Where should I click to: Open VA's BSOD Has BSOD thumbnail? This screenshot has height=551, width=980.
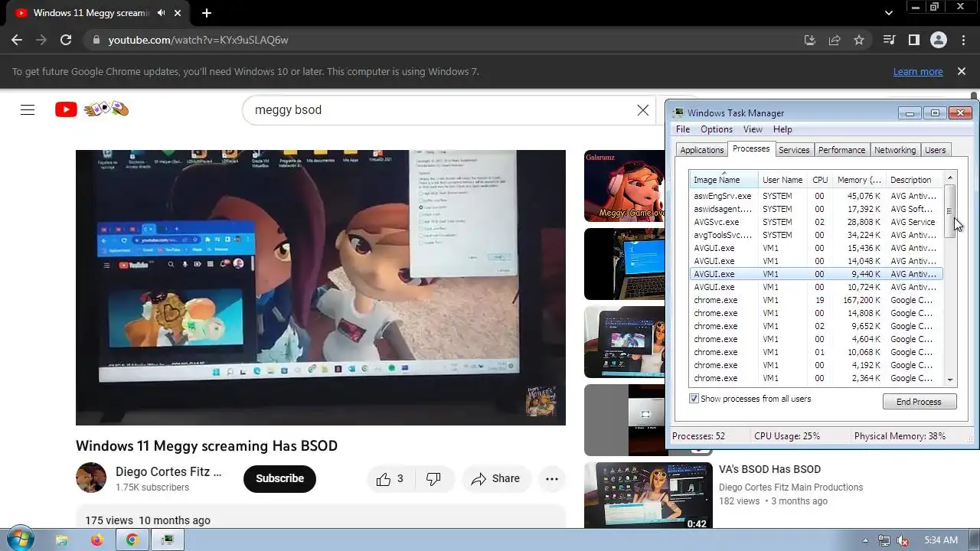tap(648, 495)
